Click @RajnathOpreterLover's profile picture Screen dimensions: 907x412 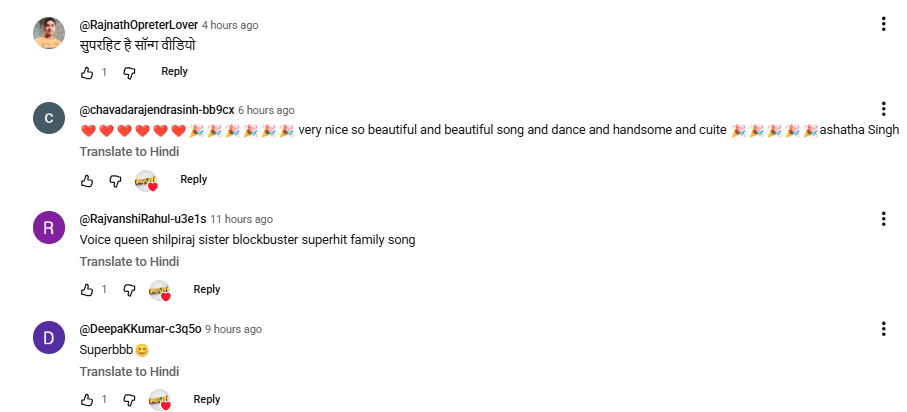point(49,34)
